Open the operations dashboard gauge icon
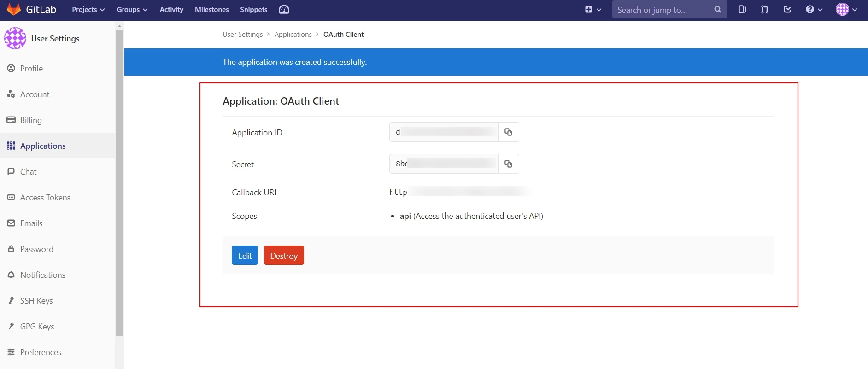Image resolution: width=868 pixels, height=369 pixels. pyautogui.click(x=284, y=10)
